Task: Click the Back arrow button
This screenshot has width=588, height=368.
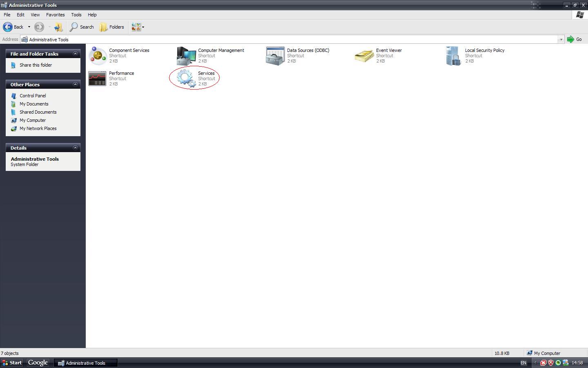Action: pyautogui.click(x=13, y=27)
